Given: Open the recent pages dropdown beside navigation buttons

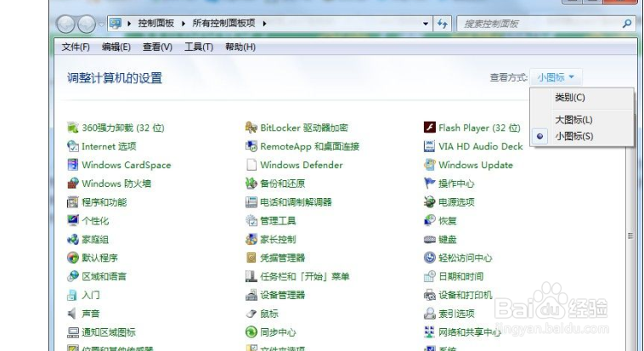Looking at the screenshot, I should pos(101,25).
